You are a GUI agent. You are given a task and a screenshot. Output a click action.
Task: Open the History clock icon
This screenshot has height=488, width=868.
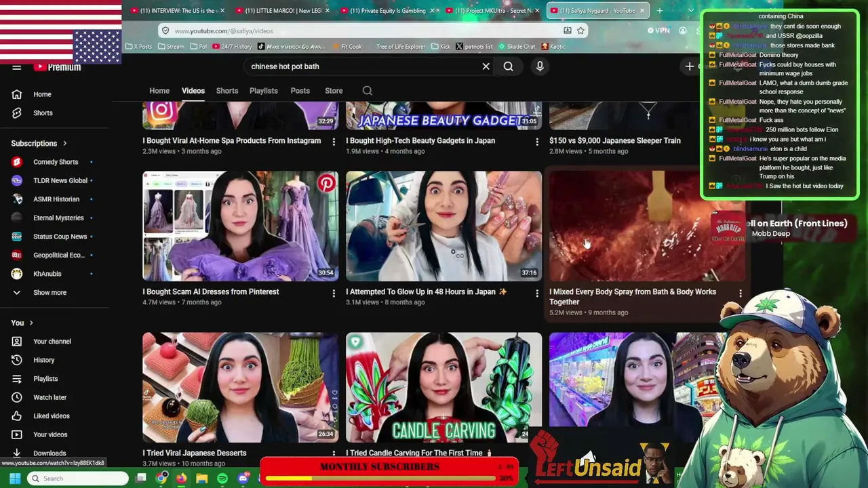click(x=16, y=360)
